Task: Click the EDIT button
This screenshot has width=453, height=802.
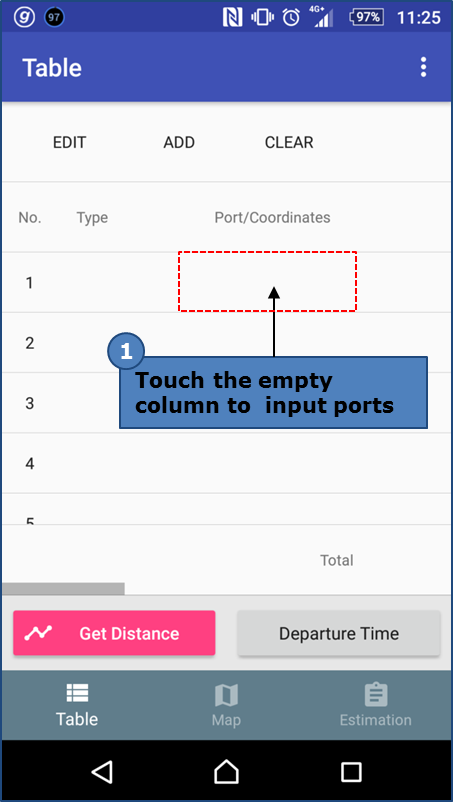Action: point(70,142)
